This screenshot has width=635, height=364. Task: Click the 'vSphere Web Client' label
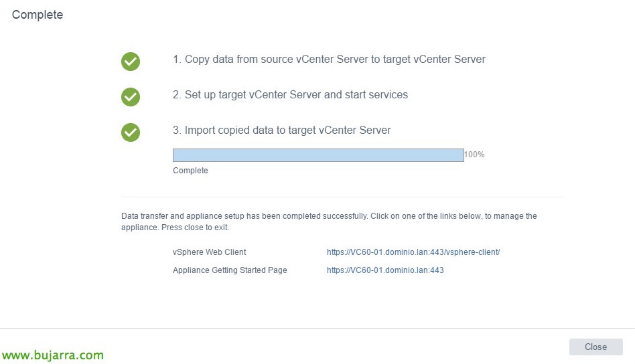[209, 252]
